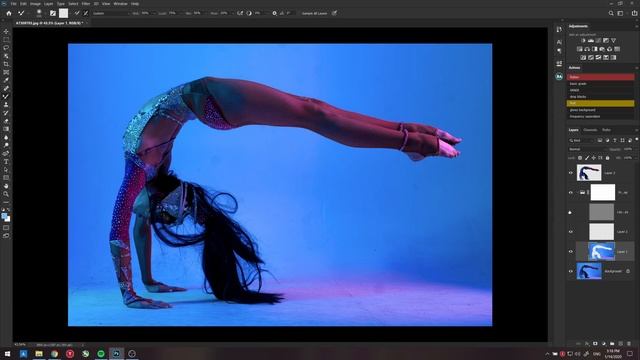Open the Filter menu
Image resolution: width=640 pixels, height=360 pixels.
pos(86,4)
